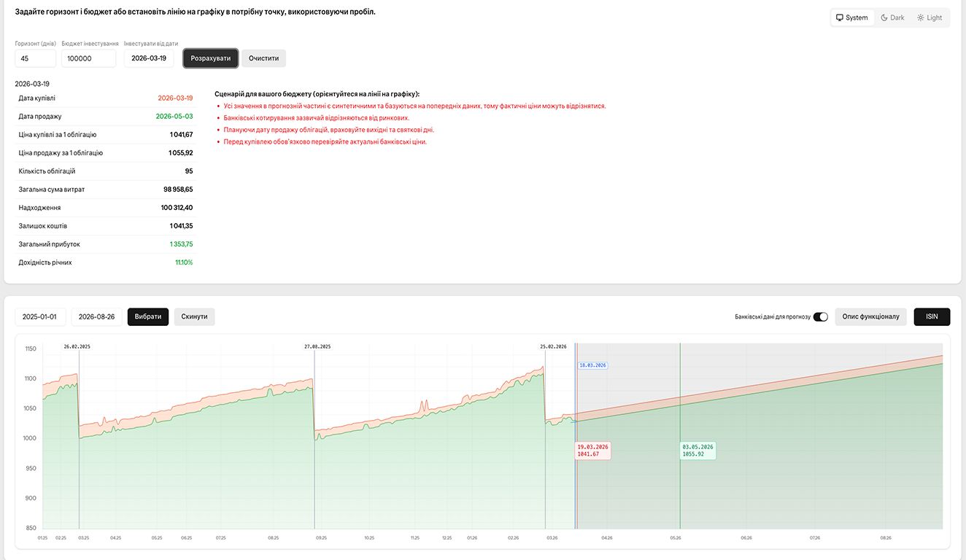Switch theme to Light using sun icon

930,17
